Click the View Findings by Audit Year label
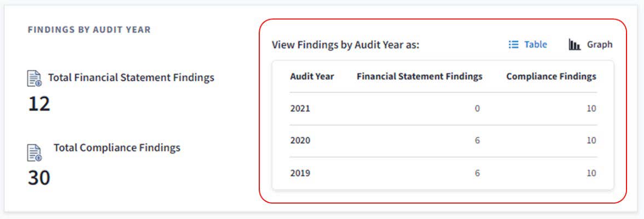The image size is (644, 219). pos(345,45)
